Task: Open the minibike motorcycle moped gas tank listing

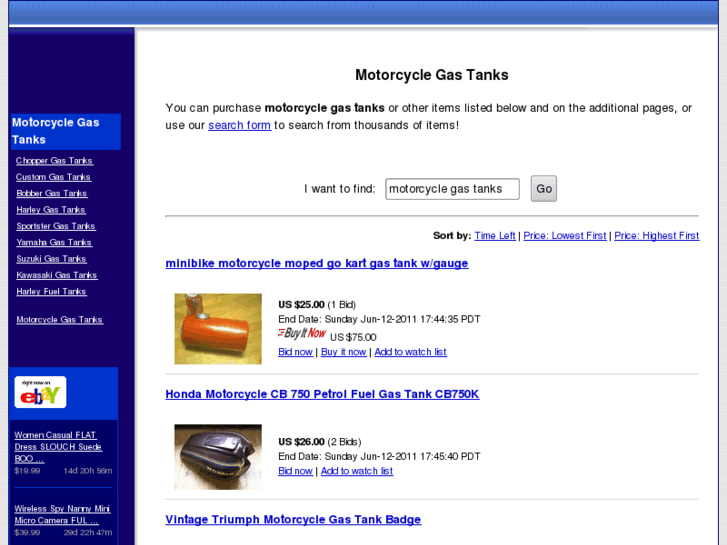Action: (317, 263)
